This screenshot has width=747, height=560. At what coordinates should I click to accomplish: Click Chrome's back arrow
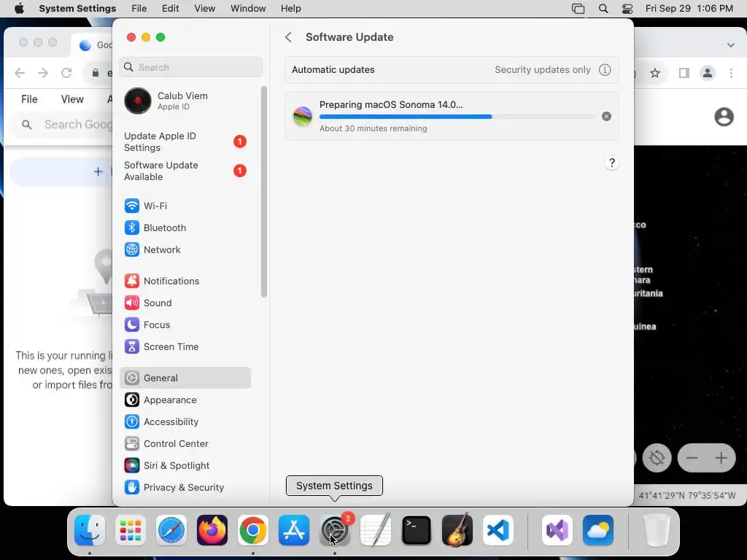[x=20, y=72]
